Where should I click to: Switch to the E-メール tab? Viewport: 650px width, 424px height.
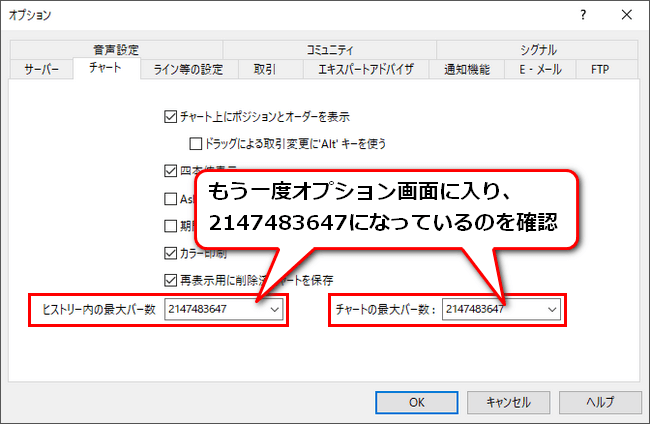tap(540, 69)
